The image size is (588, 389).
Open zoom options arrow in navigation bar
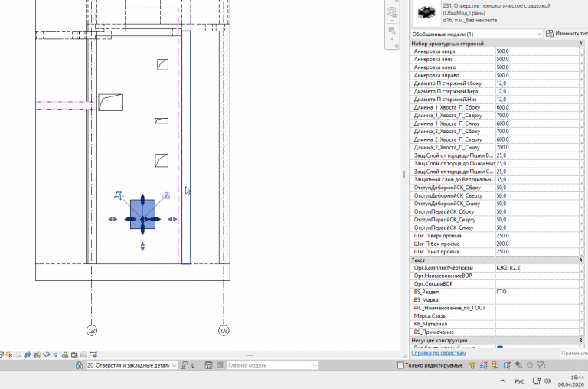[x=392, y=39]
